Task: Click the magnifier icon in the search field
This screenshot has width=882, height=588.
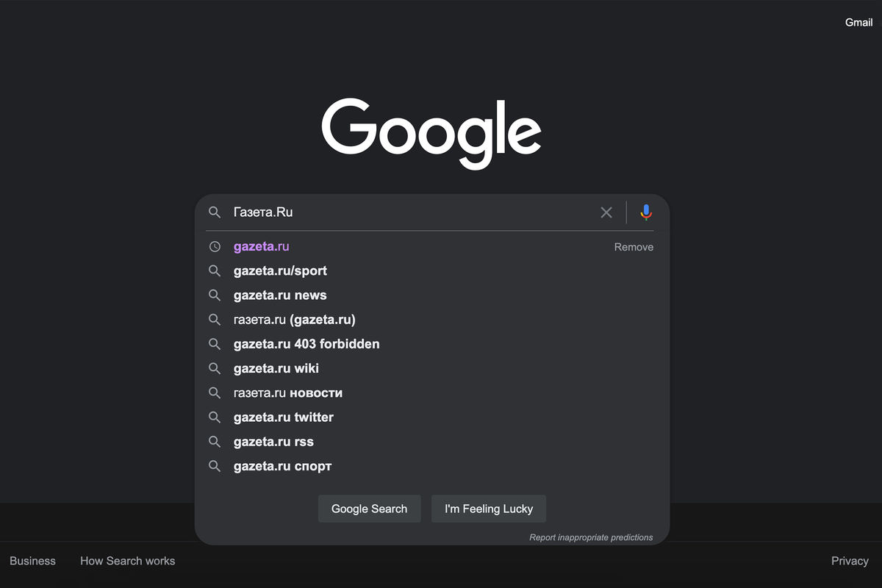Action: (x=215, y=212)
